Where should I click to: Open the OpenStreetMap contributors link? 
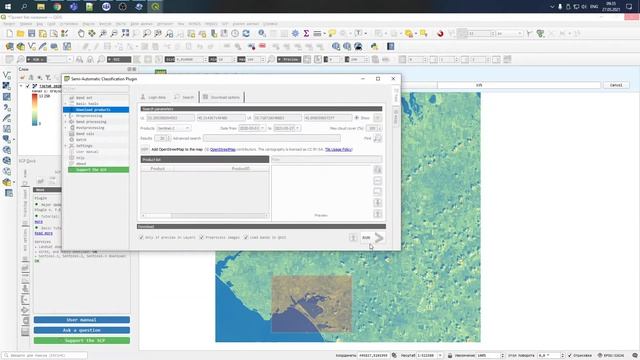(222, 150)
